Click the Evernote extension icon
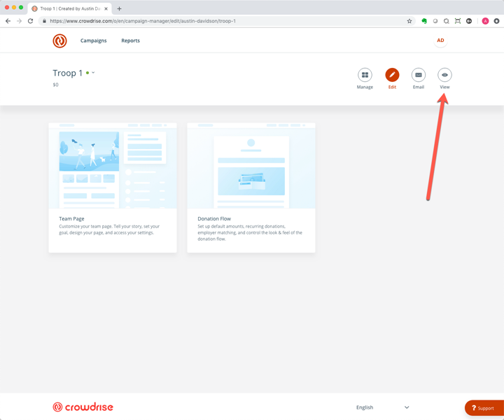504x420 pixels. tap(424, 21)
